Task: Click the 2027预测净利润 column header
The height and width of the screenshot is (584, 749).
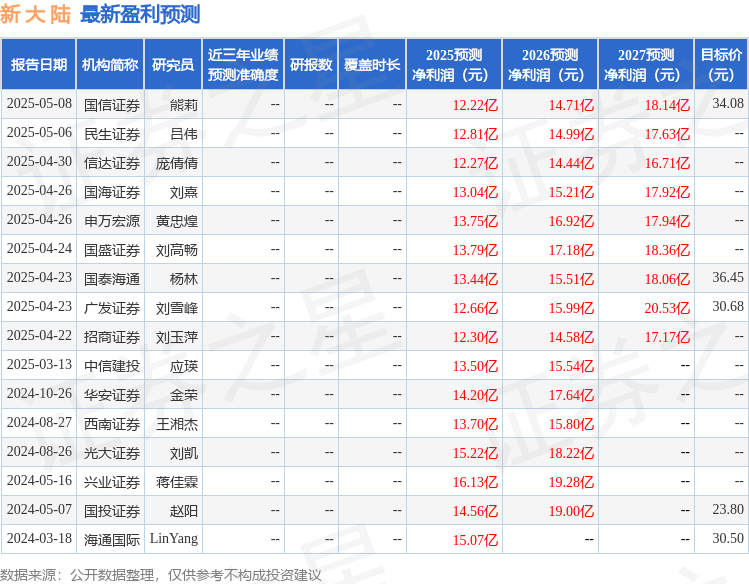Action: (646, 64)
